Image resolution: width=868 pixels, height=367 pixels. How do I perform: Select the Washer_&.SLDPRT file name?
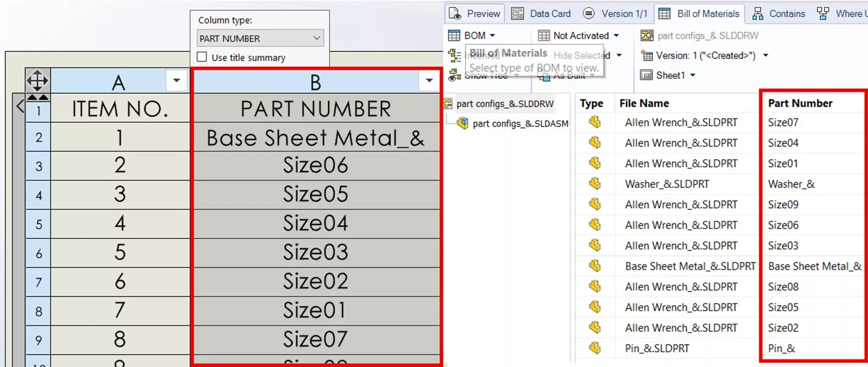pyautogui.click(x=667, y=184)
